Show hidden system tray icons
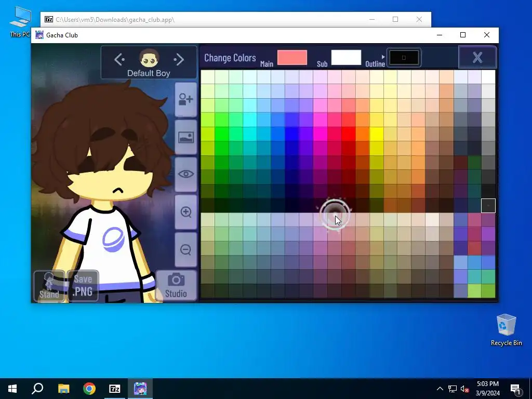 [x=440, y=389]
